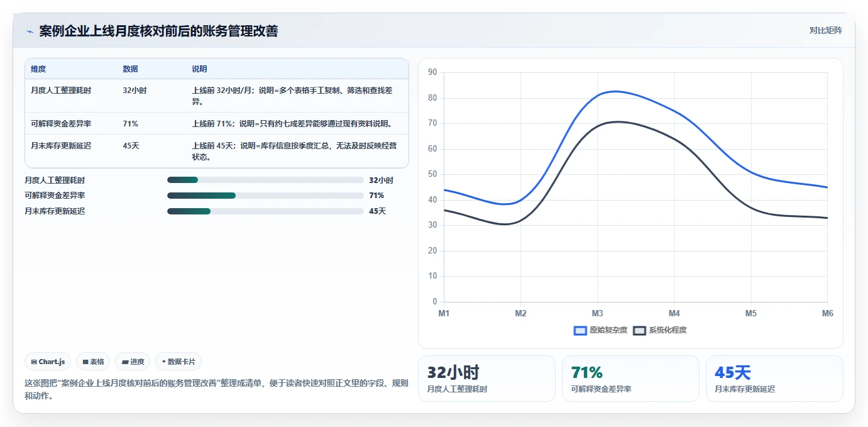
Task: Click the description starting 上线前 45天
Action: coord(294,152)
